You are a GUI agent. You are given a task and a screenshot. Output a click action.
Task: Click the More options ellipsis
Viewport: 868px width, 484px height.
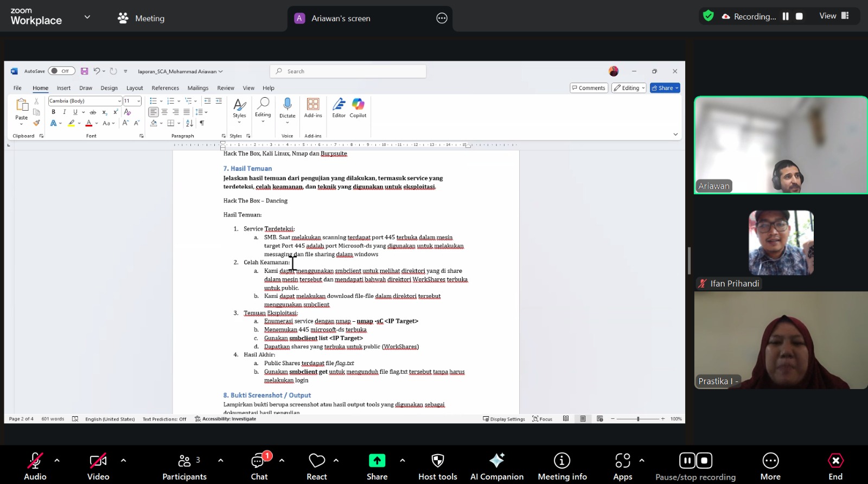770,466
